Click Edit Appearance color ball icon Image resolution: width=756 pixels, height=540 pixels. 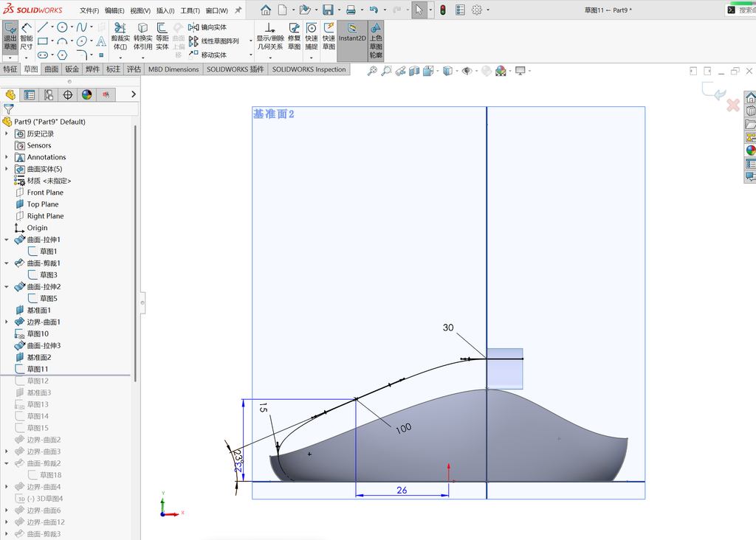pyautogui.click(x=501, y=72)
